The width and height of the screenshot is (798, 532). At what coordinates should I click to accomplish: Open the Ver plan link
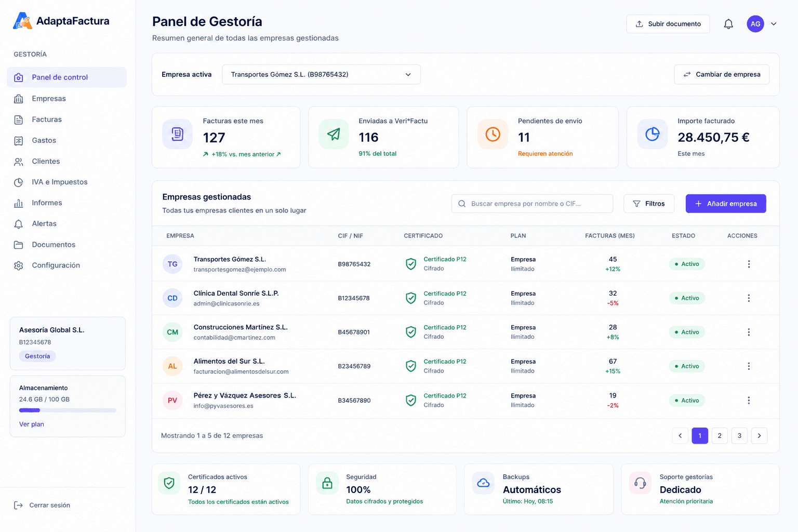(x=32, y=424)
